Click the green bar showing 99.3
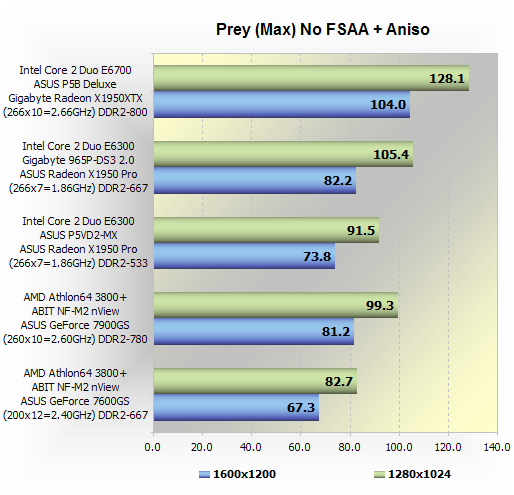The height and width of the screenshot is (495, 514). click(276, 305)
